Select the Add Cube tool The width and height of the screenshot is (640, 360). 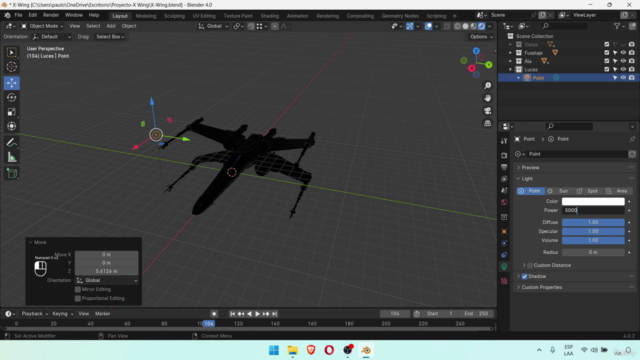(11, 173)
